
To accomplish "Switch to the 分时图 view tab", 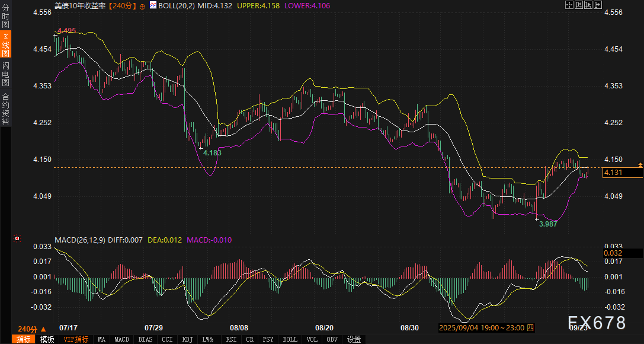I will [5, 17].
